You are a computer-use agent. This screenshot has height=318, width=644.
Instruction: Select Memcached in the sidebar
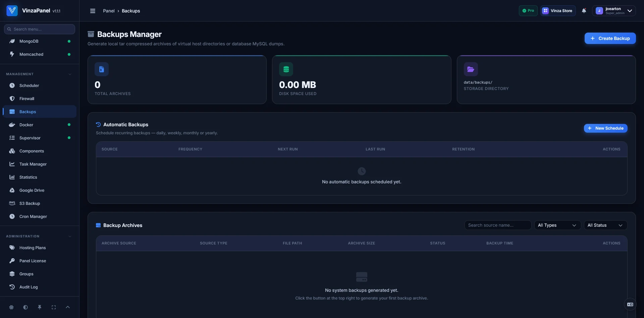coord(40,54)
